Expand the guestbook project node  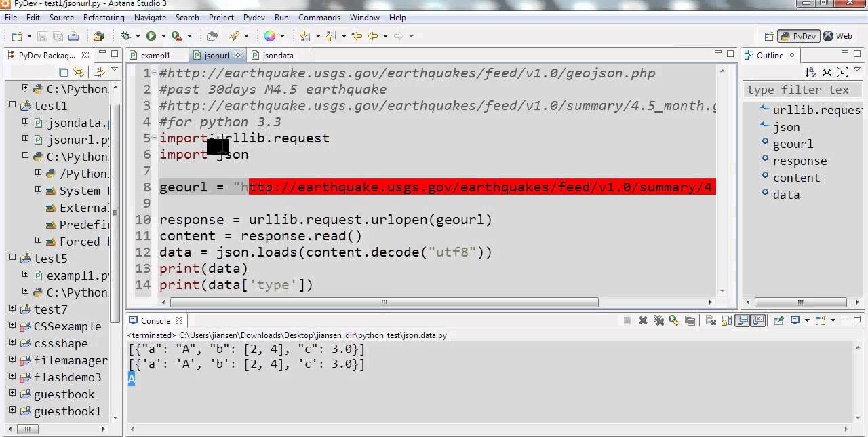12,394
